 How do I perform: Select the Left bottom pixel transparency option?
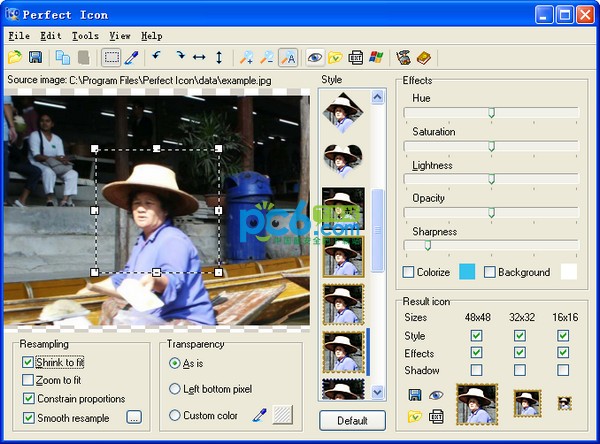(x=175, y=389)
